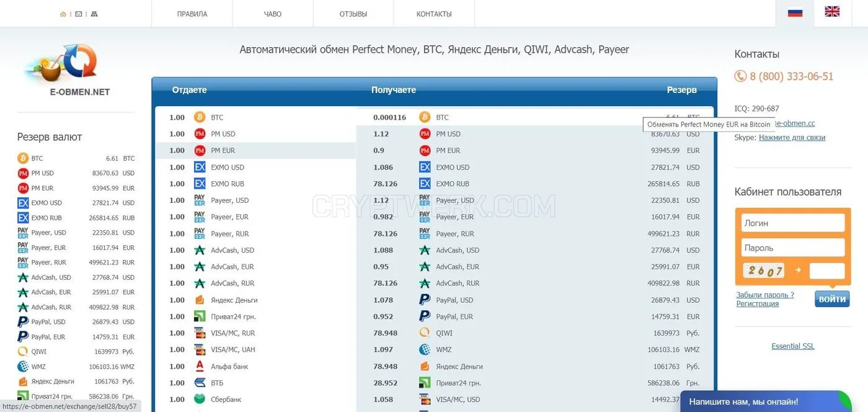This screenshot has height=412, width=868.
Task: Click the captcha code entry field
Action: pos(827,271)
